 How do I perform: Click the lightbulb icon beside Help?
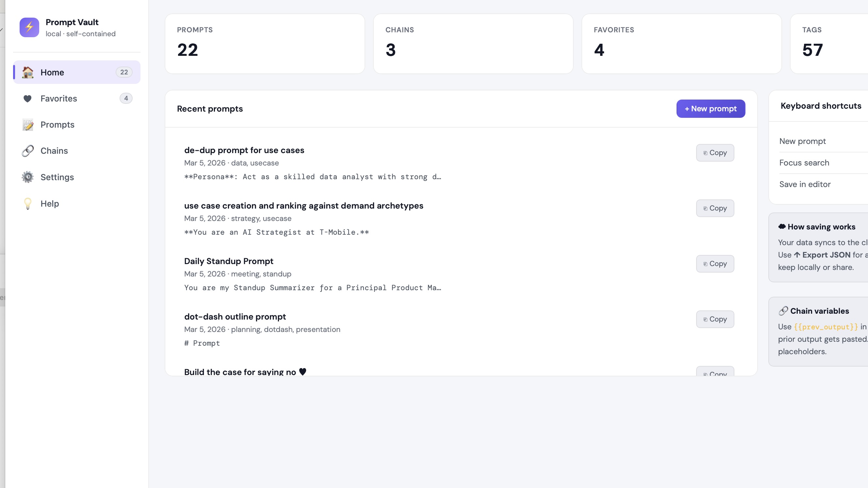point(28,203)
